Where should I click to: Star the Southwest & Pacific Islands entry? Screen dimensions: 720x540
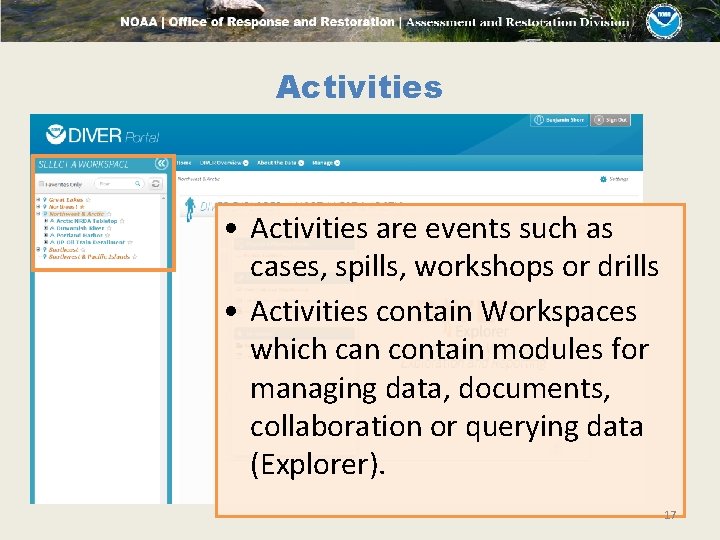135,257
